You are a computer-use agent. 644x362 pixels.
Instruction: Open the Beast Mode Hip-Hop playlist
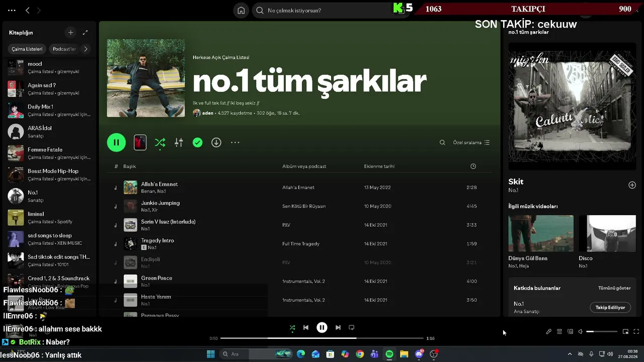click(49, 175)
